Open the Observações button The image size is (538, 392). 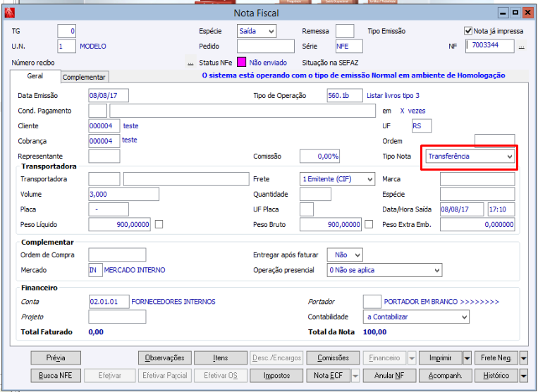[164, 358]
